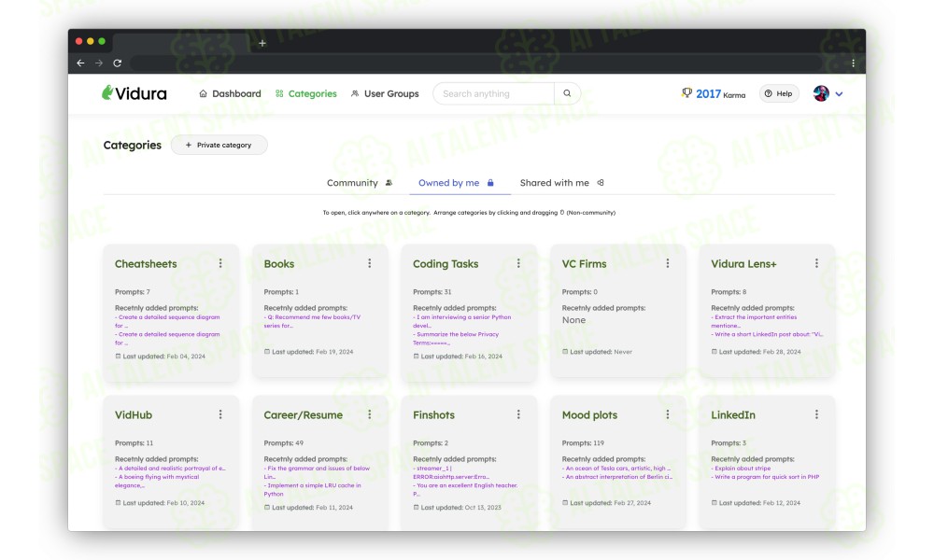The height and width of the screenshot is (560, 934).
Task: Go to User Groups
Action: click(385, 93)
